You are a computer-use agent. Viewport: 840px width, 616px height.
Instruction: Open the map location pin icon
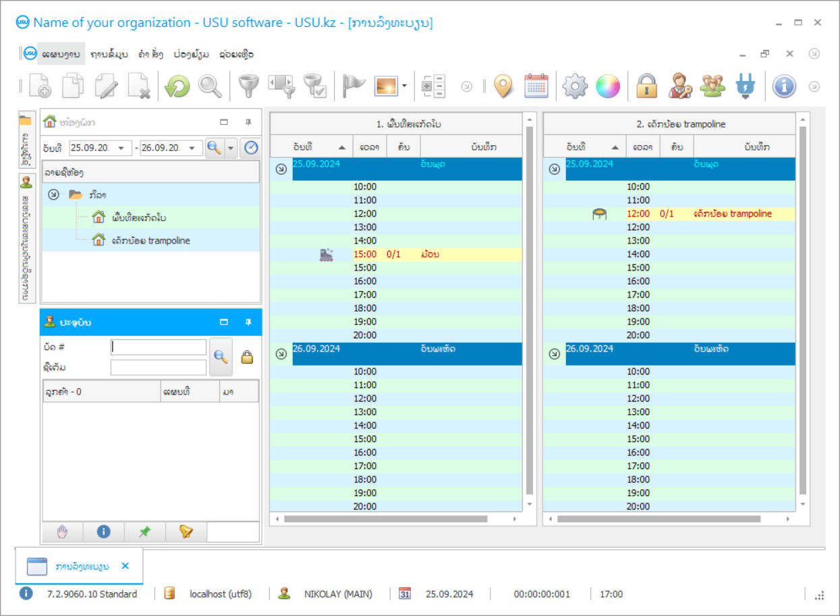point(503,86)
